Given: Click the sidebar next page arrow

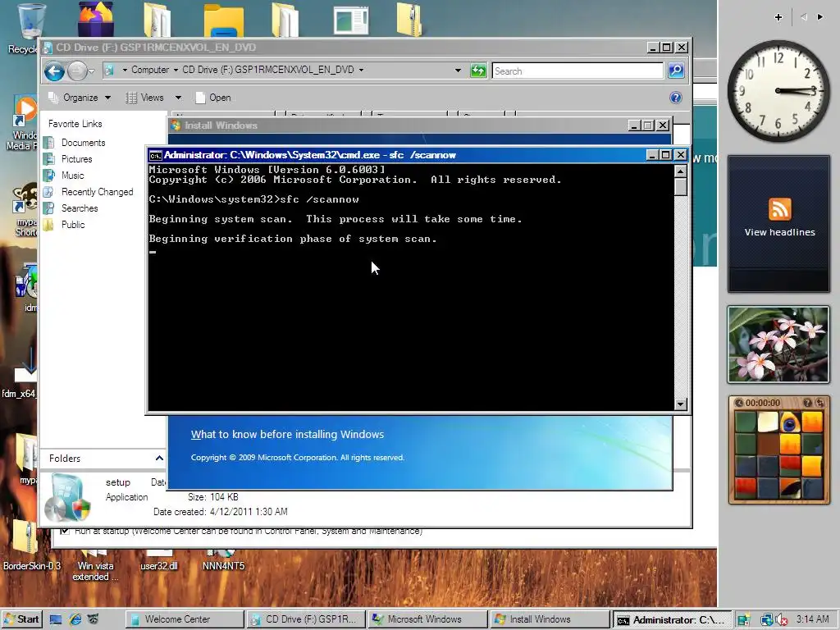Looking at the screenshot, I should [820, 17].
